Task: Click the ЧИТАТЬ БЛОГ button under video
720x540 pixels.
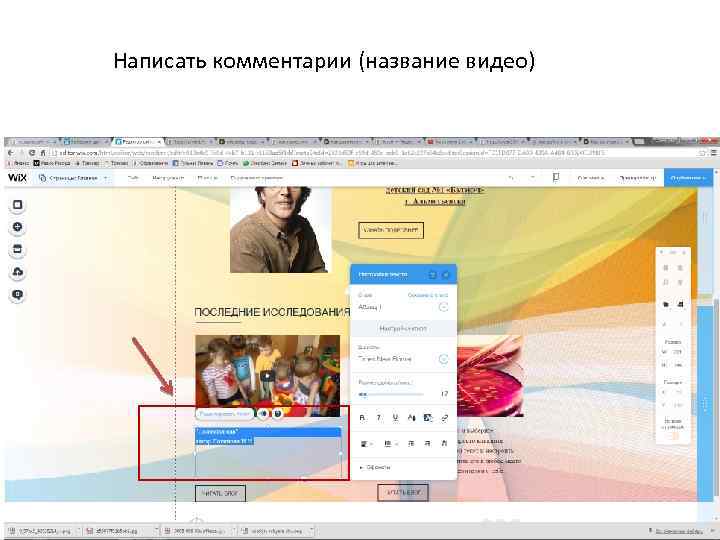Action: point(220,493)
